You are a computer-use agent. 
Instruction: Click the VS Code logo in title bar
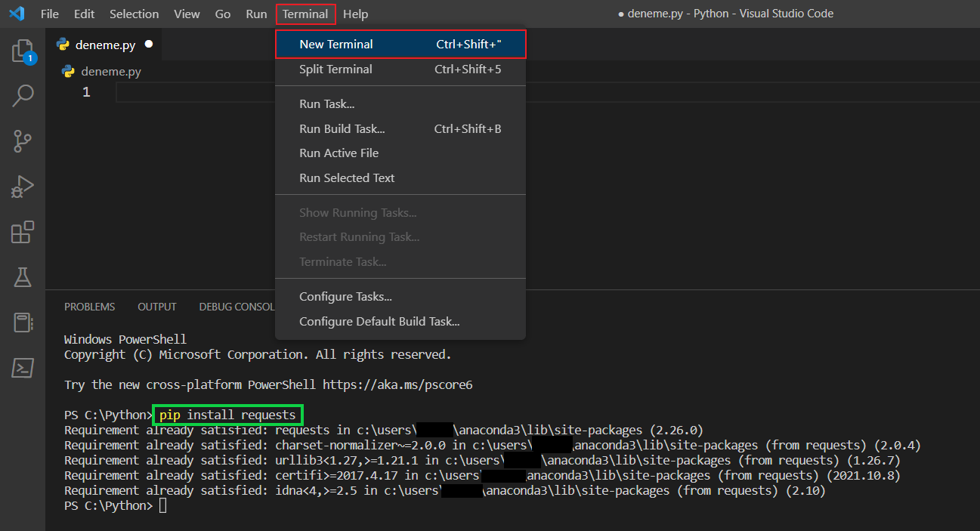click(17, 14)
